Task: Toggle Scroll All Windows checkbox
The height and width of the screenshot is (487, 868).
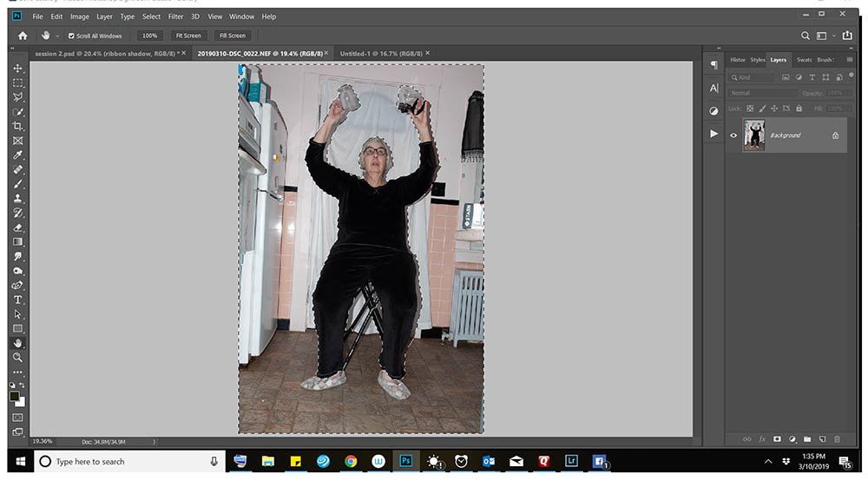Action: [x=71, y=36]
